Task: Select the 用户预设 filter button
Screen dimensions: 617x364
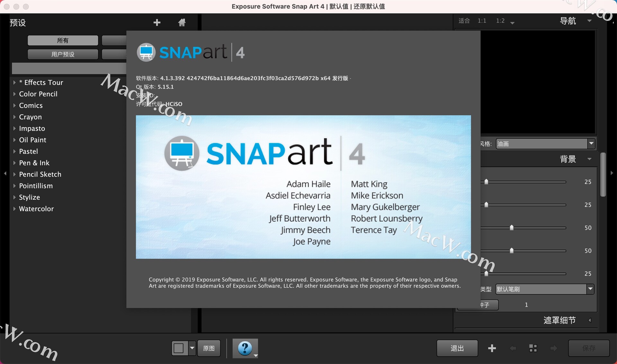Action: click(x=63, y=54)
